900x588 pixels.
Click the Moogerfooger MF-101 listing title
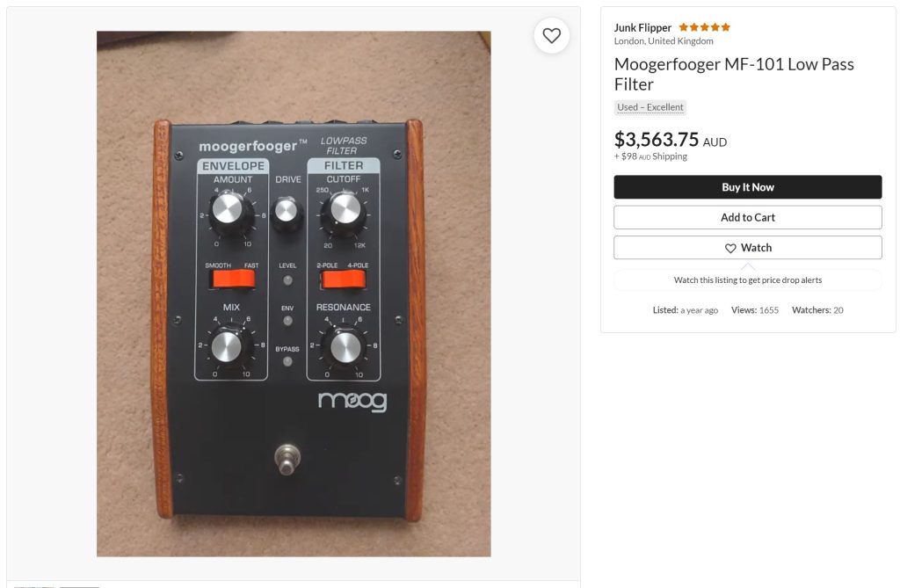[x=734, y=74]
